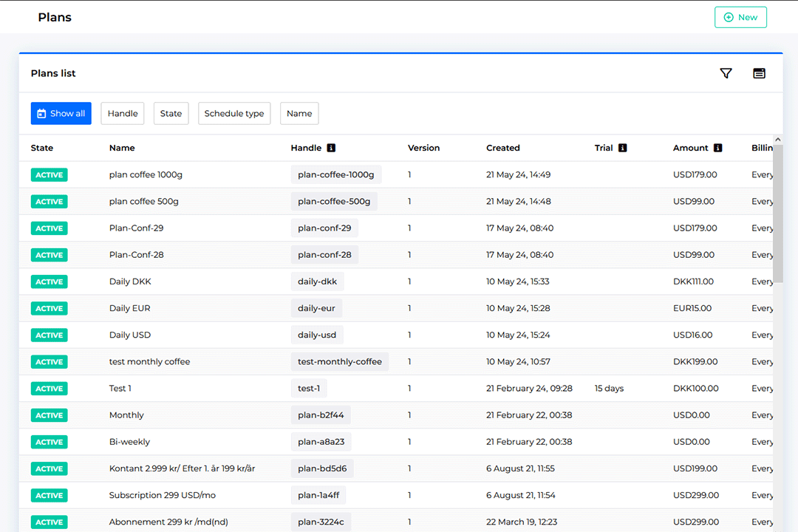The width and height of the screenshot is (798, 532).
Task: Select the Daily DKK plan
Action: pyautogui.click(x=130, y=281)
